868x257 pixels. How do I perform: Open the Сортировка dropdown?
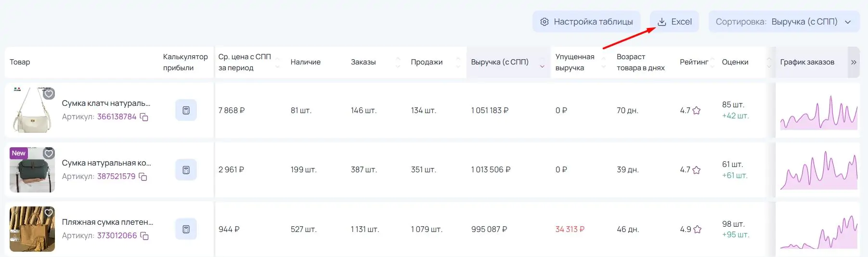784,22
